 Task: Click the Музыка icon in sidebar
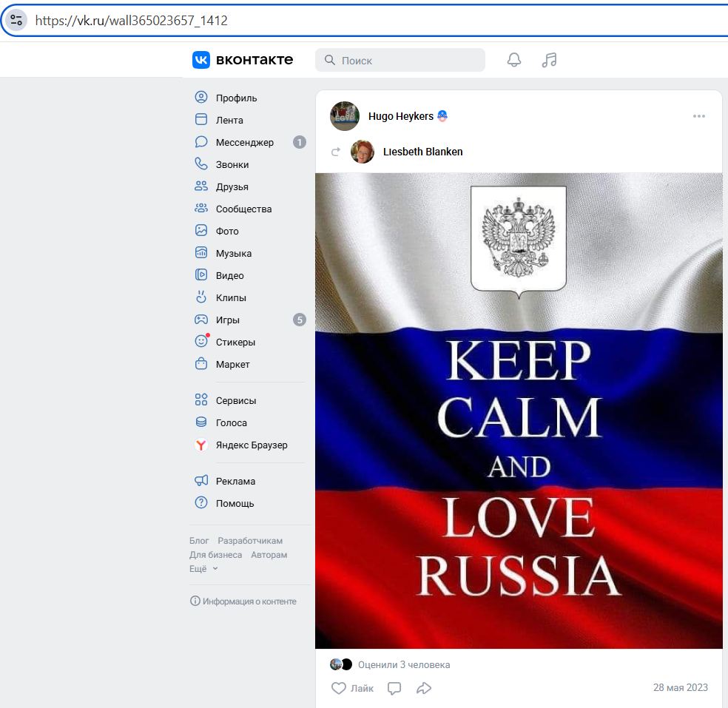(201, 252)
